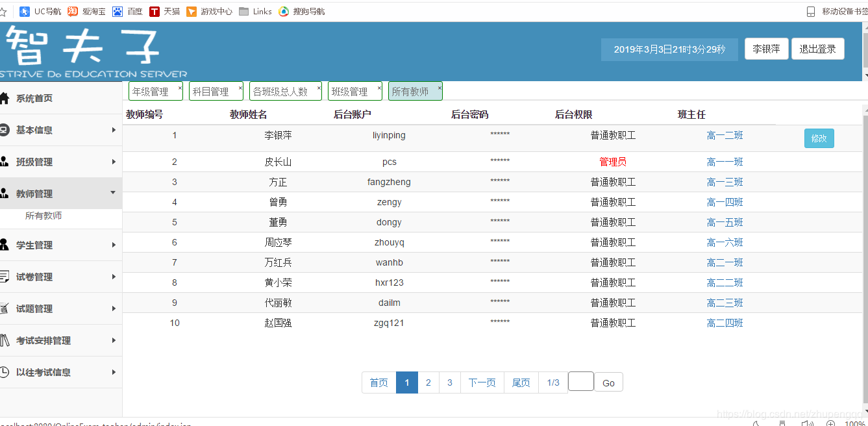868x426 pixels.
Task: Click the 试卷管理 sidebar icon
Action: pos(4,277)
